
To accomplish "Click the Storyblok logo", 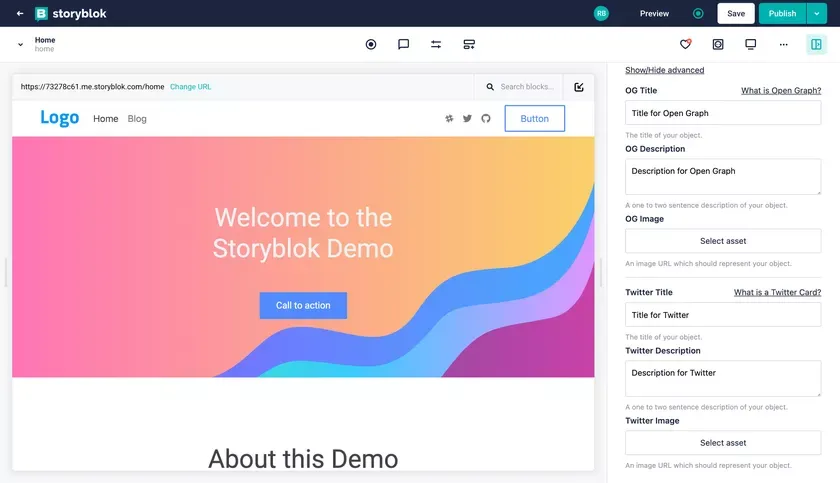I will [71, 13].
